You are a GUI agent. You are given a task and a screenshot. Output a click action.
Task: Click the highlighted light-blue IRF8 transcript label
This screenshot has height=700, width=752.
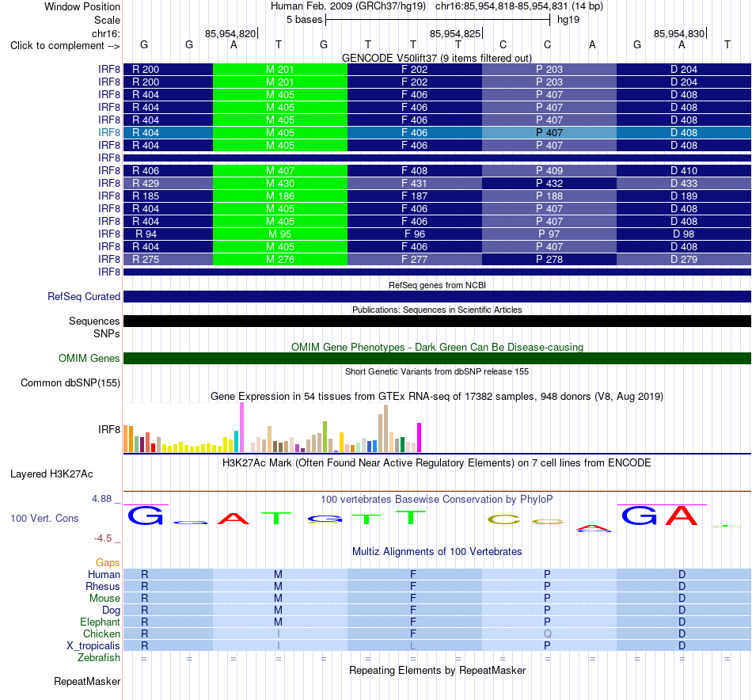[x=109, y=132]
